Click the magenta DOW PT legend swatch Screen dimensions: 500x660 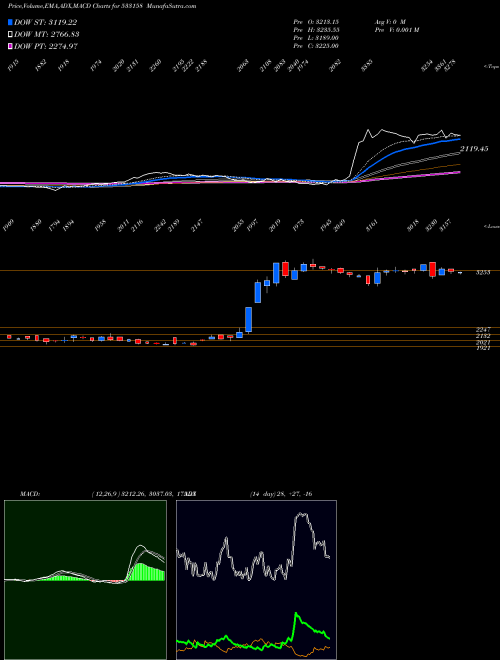click(10, 46)
